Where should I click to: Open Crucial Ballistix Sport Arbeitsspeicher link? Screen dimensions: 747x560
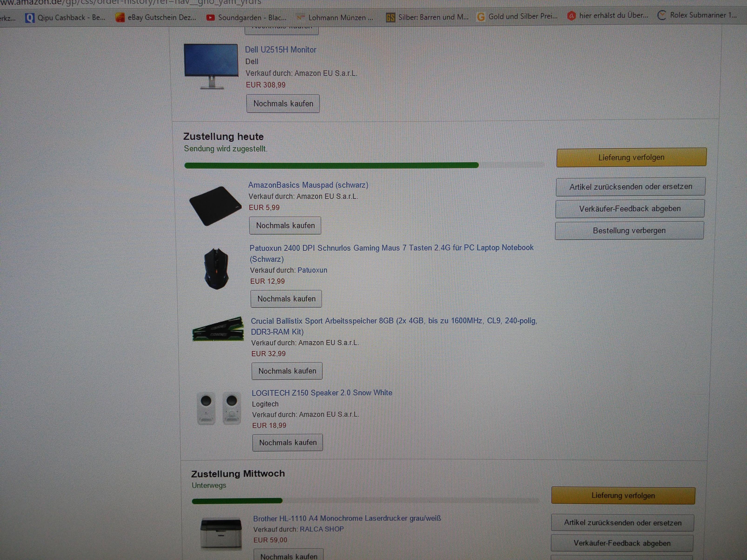point(394,326)
